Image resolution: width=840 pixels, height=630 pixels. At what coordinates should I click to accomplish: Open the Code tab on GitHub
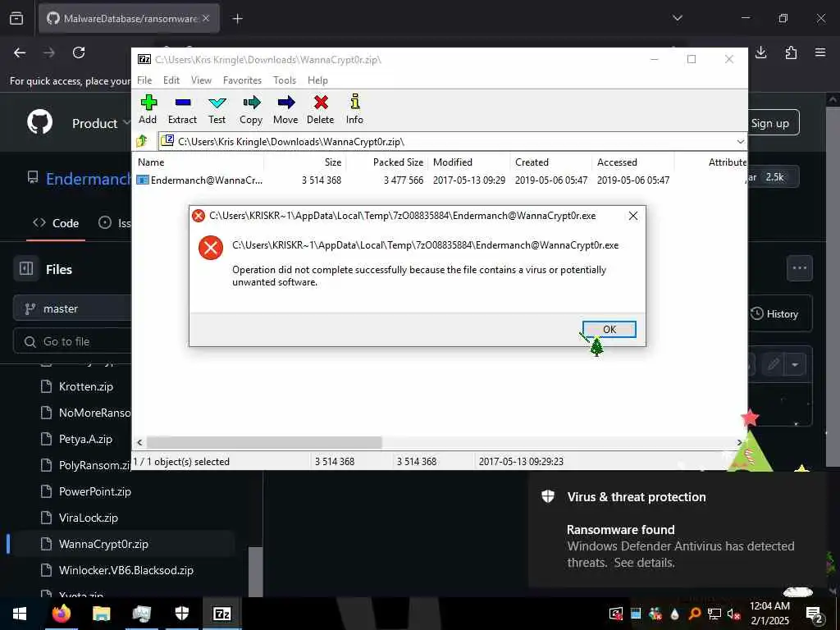[56, 223]
